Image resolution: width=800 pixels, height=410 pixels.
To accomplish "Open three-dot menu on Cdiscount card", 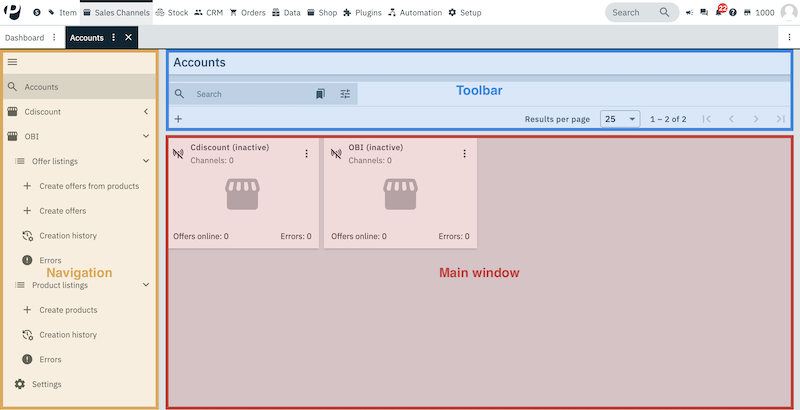I will click(306, 154).
